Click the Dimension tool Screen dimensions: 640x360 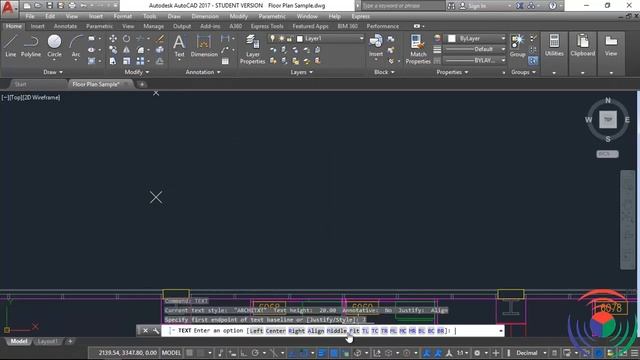(204, 46)
